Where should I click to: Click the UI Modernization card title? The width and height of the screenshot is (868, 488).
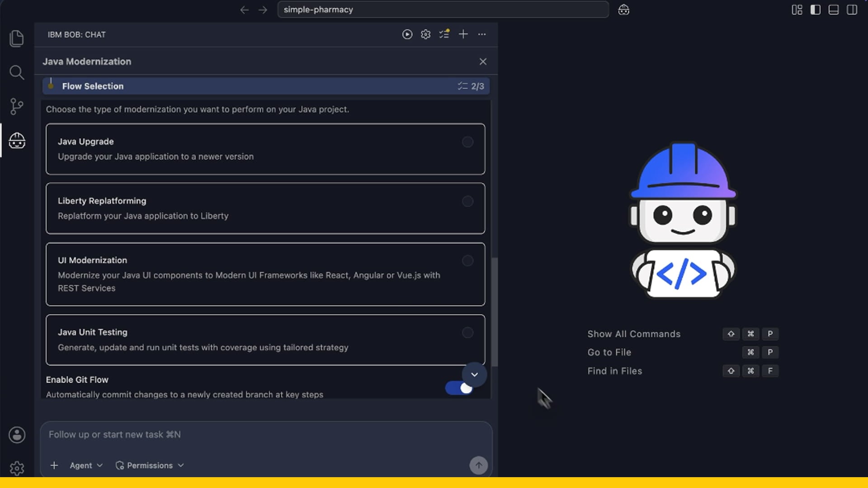[x=92, y=260]
